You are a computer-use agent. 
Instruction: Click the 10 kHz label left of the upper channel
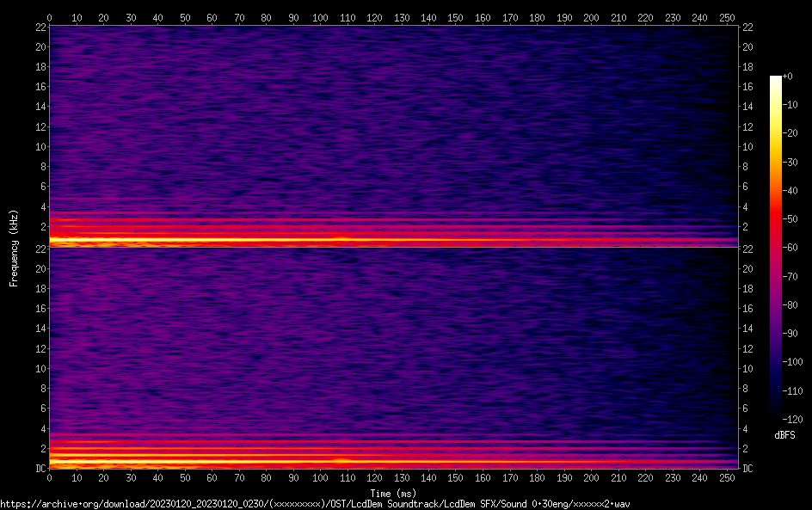click(x=39, y=147)
